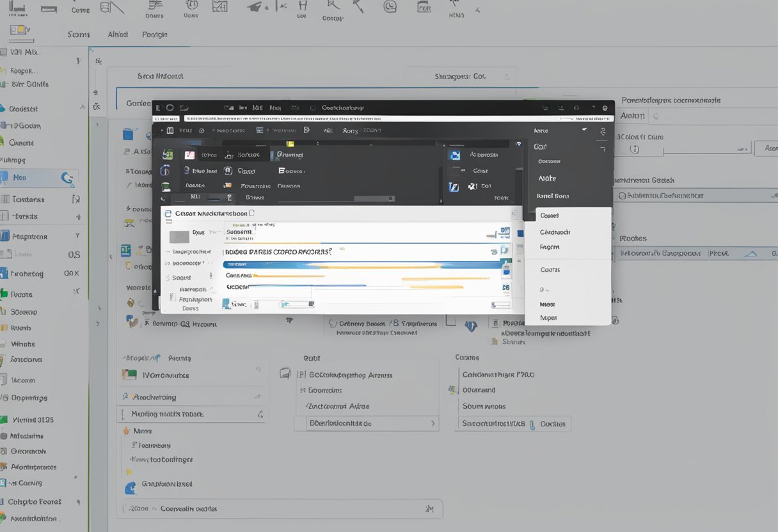The height and width of the screenshot is (532, 778).
Task: Click the search field at the bottom
Action: point(280,509)
